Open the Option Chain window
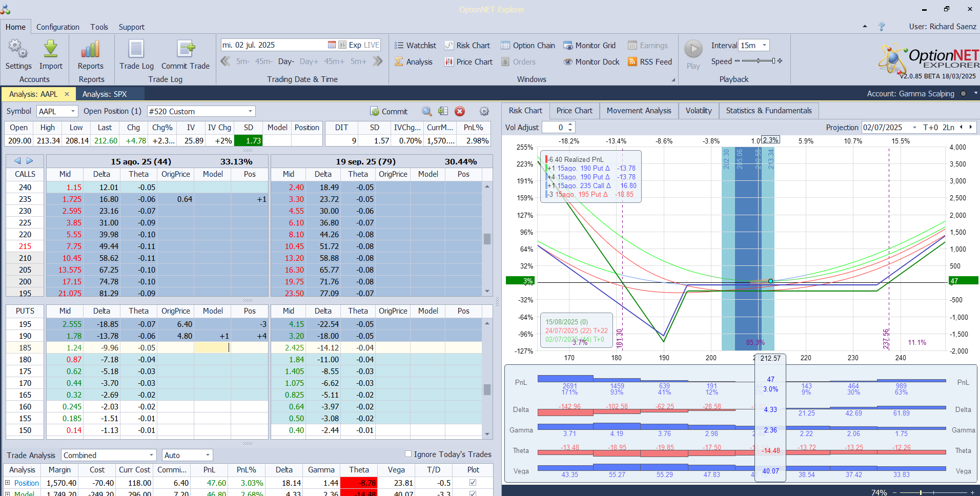980x496 pixels. pyautogui.click(x=528, y=46)
